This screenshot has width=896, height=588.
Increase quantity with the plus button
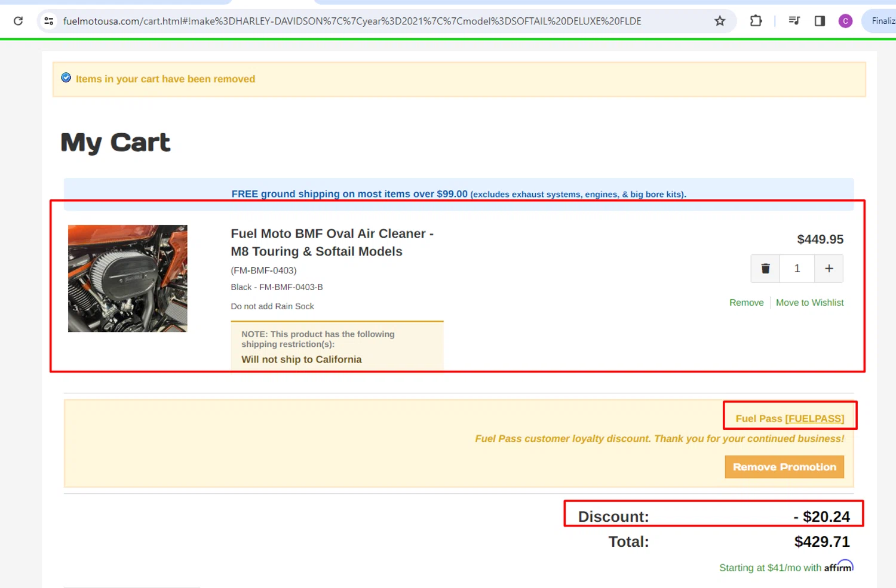click(x=829, y=269)
